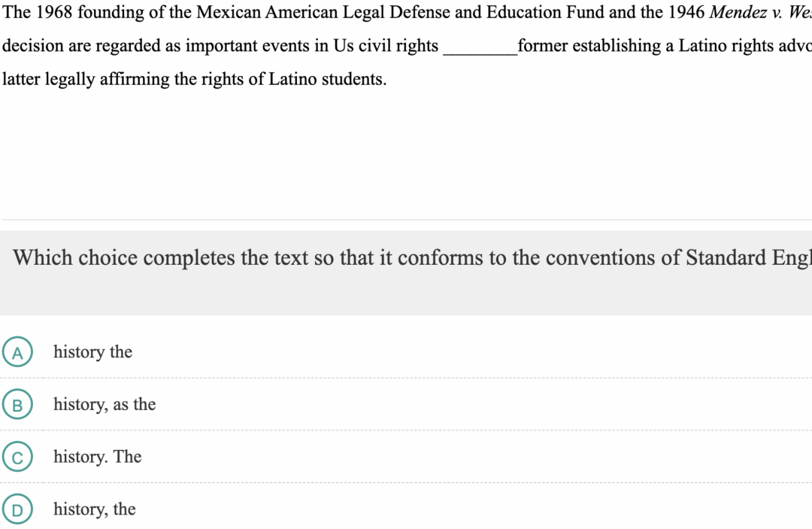Choose the option 'history. The'
The width and height of the screenshot is (812, 529).
(97, 457)
